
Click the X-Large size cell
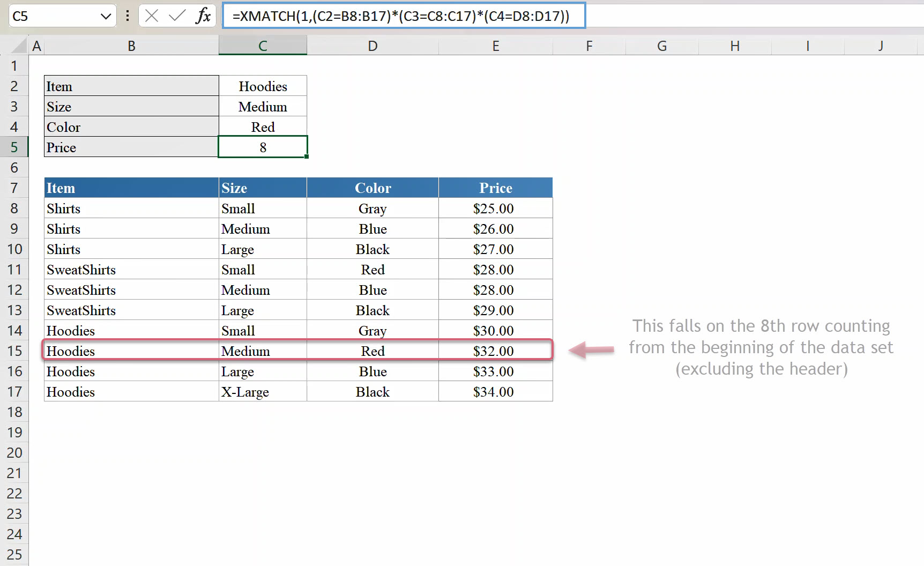pos(263,392)
